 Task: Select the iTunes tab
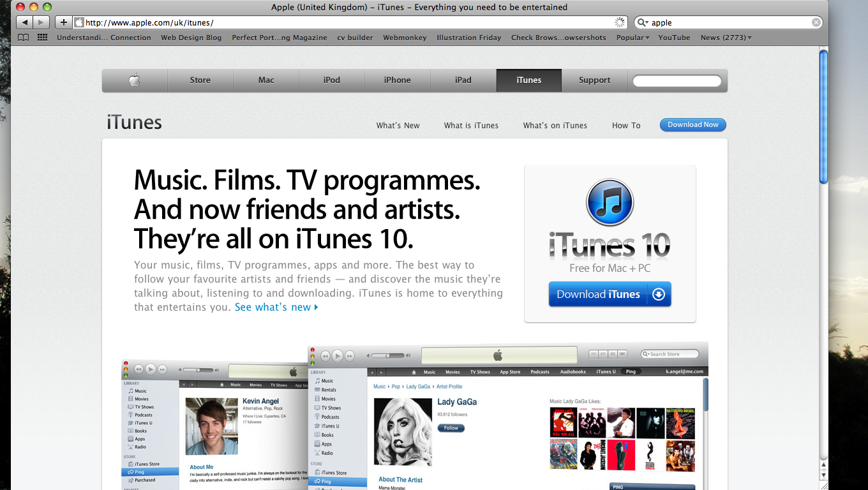[x=528, y=80]
